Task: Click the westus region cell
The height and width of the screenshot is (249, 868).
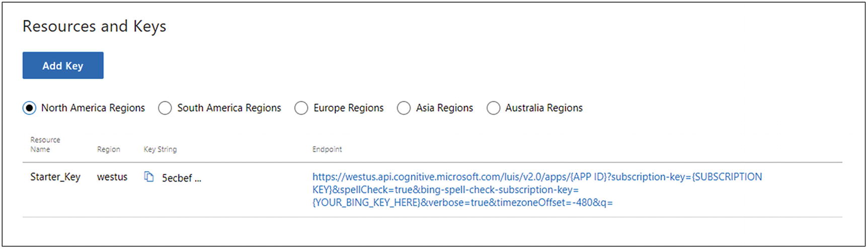Action: pyautogui.click(x=112, y=177)
